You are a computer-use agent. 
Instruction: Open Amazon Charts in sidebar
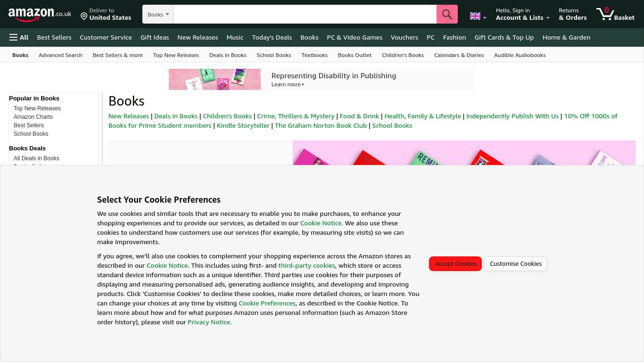pyautogui.click(x=33, y=117)
